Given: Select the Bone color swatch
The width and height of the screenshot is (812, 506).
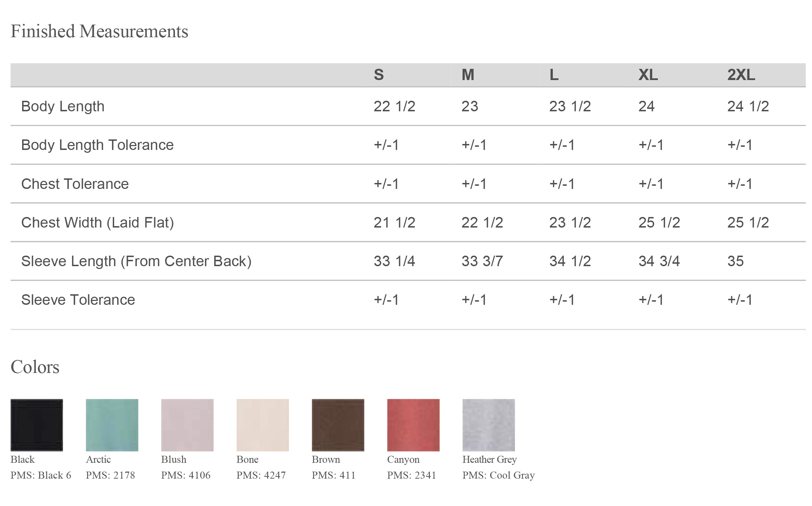Looking at the screenshot, I should pos(263,425).
